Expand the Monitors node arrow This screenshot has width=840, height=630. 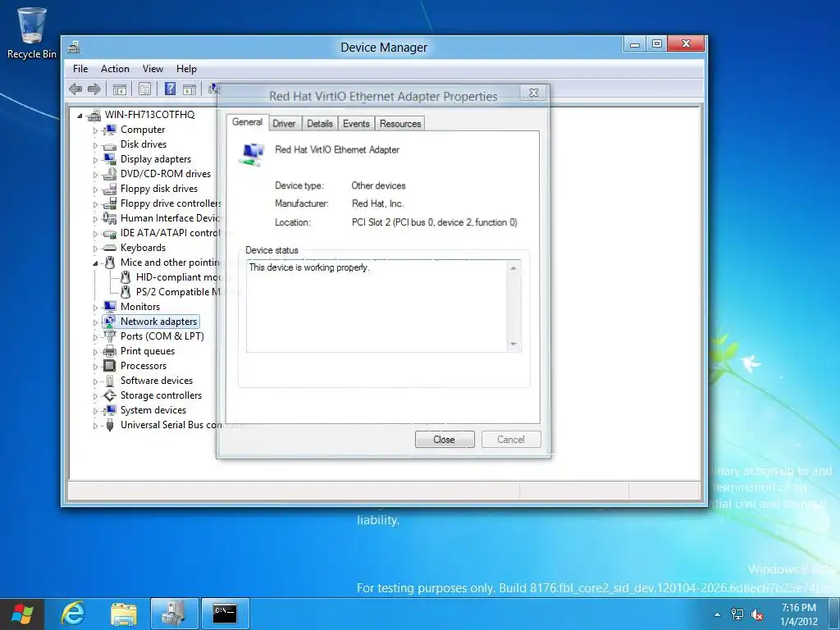tap(95, 307)
